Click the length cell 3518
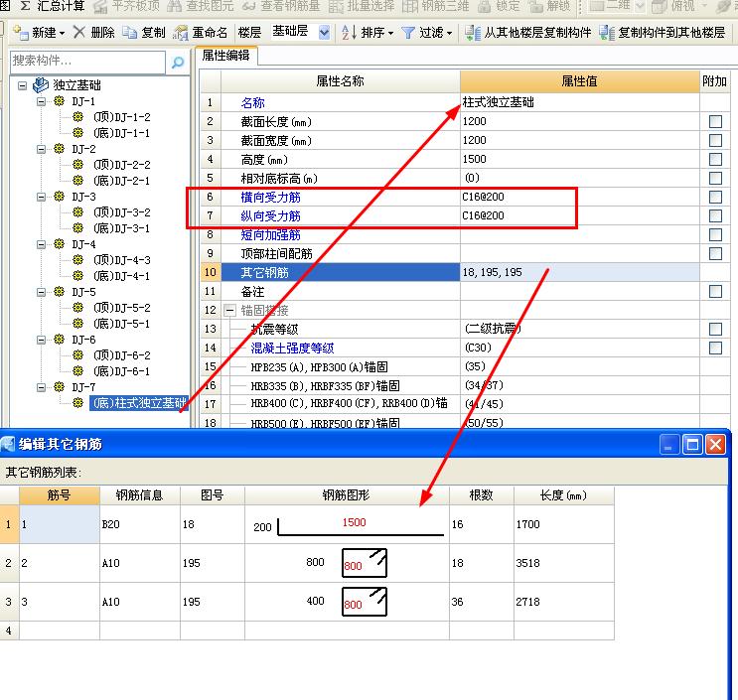The height and width of the screenshot is (700, 738). click(x=564, y=563)
